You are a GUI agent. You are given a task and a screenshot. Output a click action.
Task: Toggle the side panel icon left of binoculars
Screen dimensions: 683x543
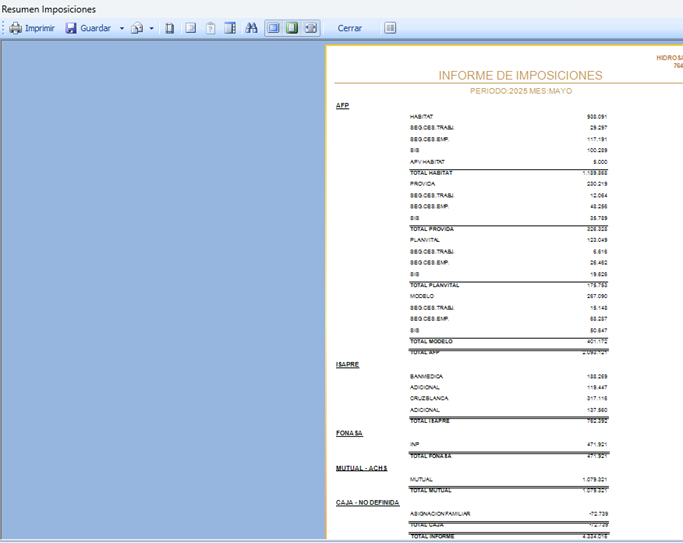click(x=231, y=28)
